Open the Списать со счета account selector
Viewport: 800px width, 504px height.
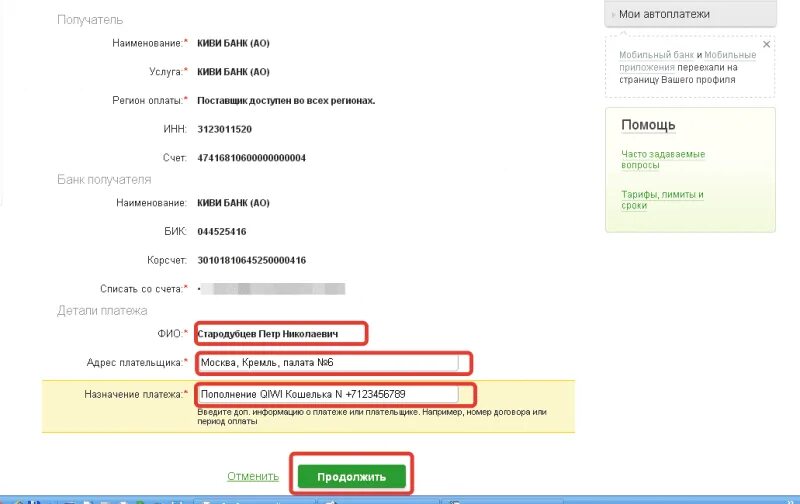[x=272, y=289]
